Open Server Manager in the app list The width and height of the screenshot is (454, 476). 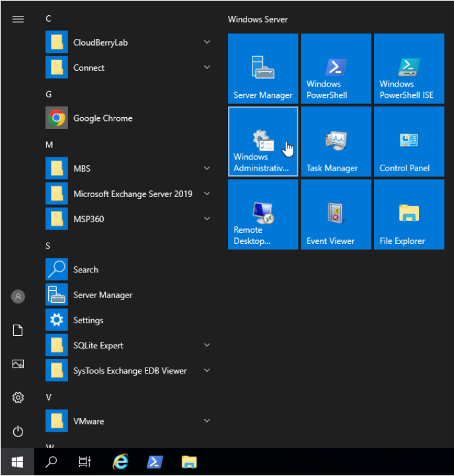128,294
